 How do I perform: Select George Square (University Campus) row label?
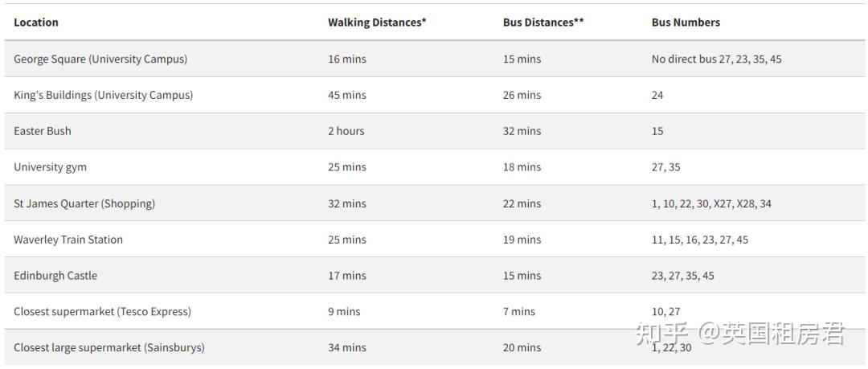pyautogui.click(x=100, y=59)
